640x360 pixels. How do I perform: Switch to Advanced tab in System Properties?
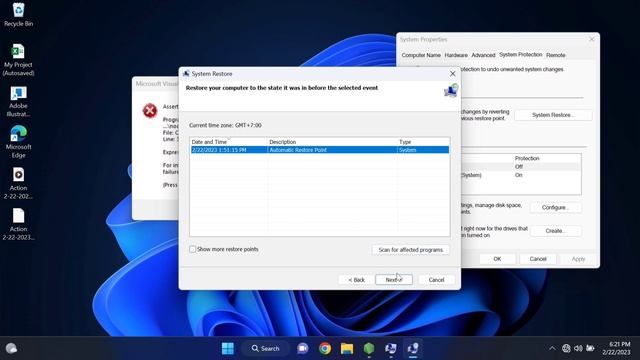tap(483, 55)
